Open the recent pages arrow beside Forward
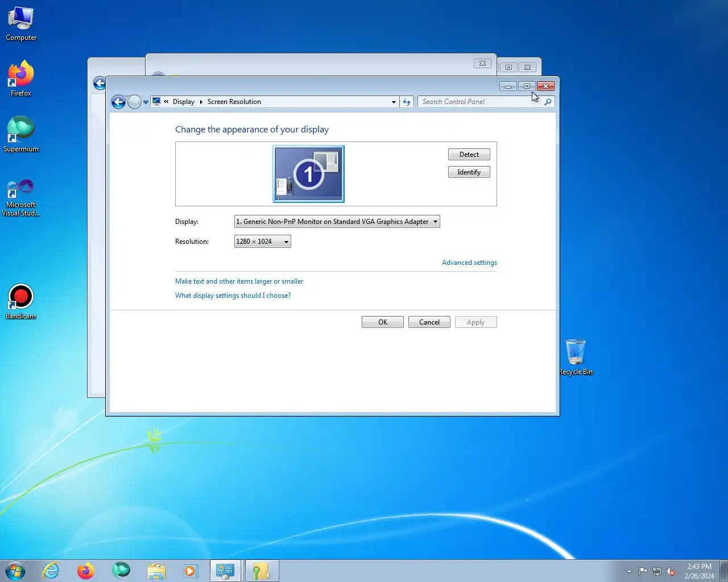This screenshot has width=728, height=582. [x=146, y=102]
